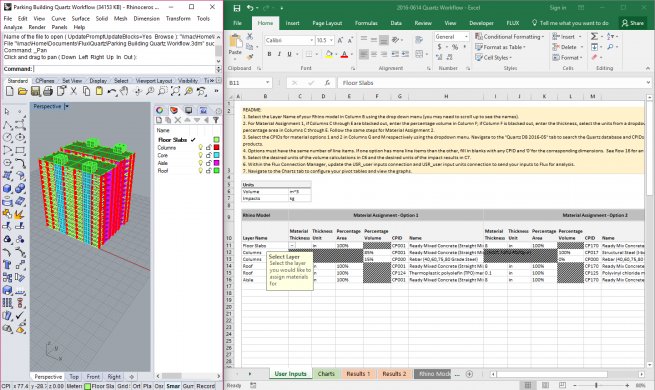This screenshot has width=655, height=390.
Task: Click the Excel zoom slider handle
Action: click(596, 385)
